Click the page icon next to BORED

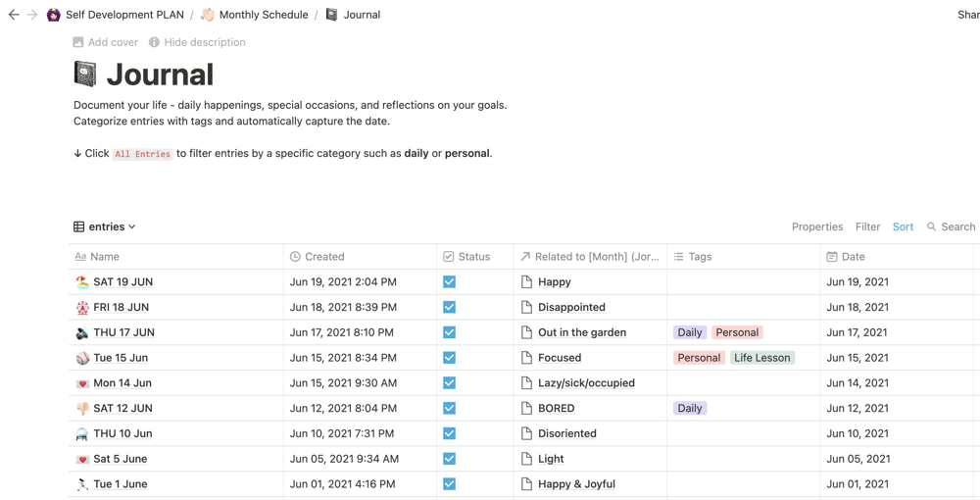click(527, 408)
